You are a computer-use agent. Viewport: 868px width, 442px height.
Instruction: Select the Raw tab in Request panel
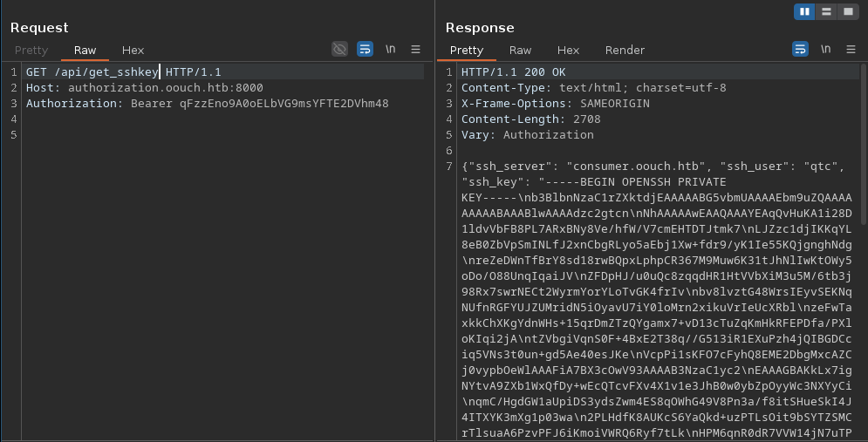(85, 51)
